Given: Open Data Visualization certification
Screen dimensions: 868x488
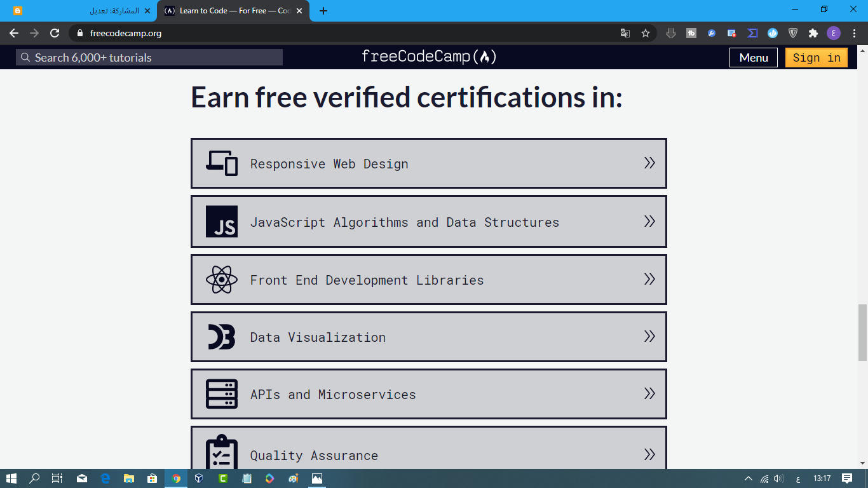Looking at the screenshot, I should coord(429,337).
